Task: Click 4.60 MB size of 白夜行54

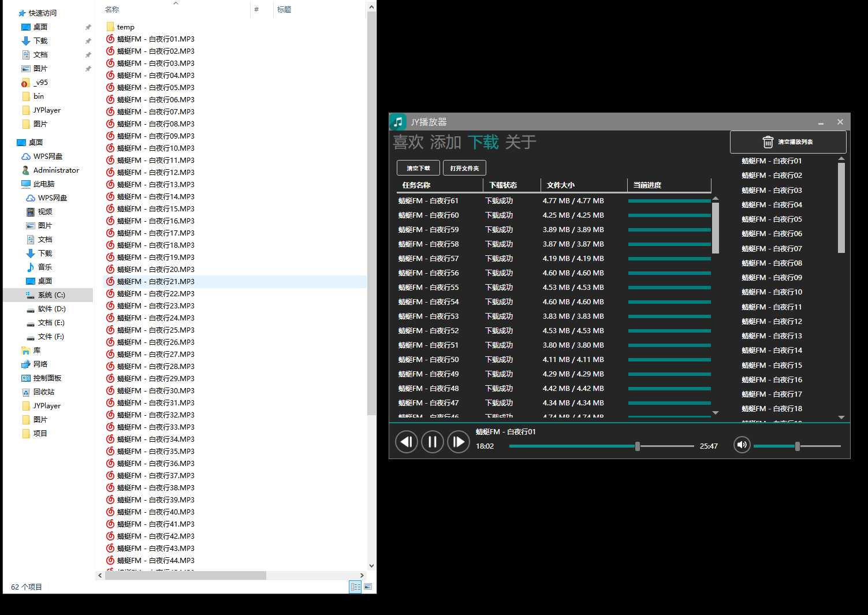Action: pos(573,302)
